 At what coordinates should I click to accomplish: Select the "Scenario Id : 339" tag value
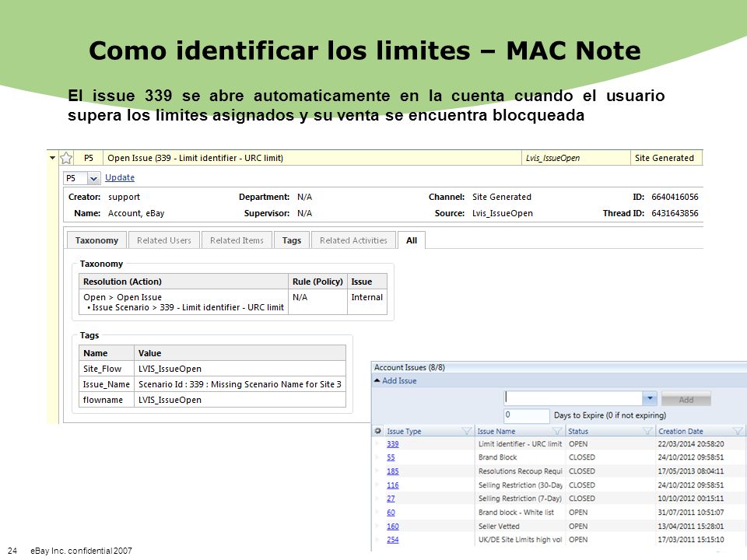[x=240, y=384]
